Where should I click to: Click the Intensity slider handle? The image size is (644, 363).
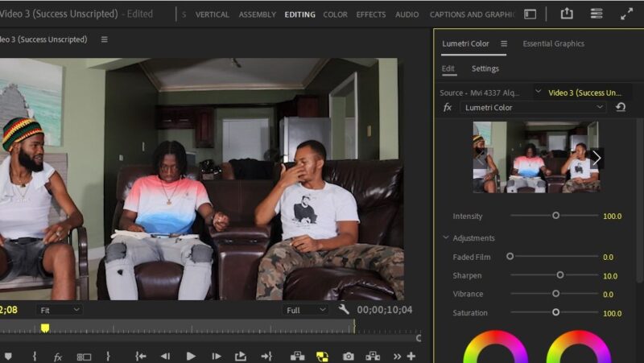tap(555, 215)
